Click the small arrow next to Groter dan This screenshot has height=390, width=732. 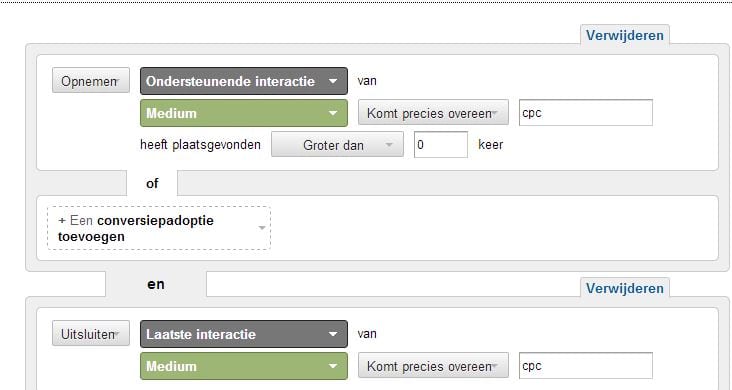coord(389,145)
